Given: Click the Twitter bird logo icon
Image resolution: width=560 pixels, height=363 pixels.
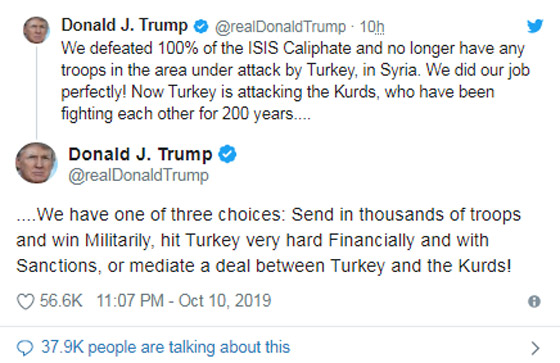Looking at the screenshot, I should (535, 26).
